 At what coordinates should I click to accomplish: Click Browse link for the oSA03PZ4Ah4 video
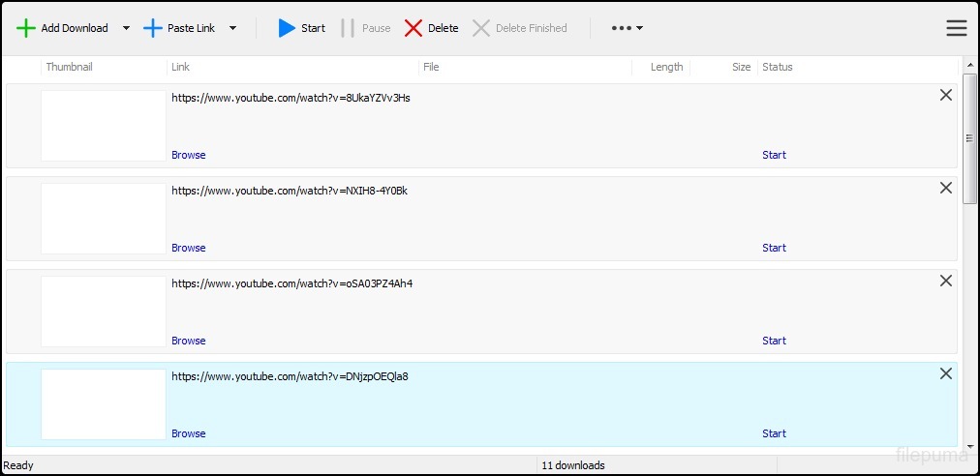coord(189,341)
